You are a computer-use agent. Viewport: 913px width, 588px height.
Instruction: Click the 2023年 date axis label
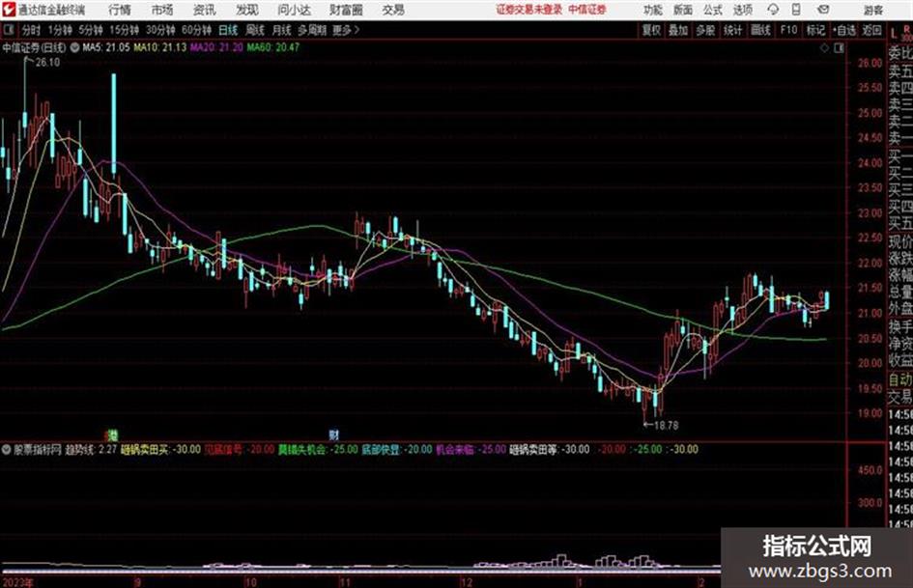click(x=17, y=582)
